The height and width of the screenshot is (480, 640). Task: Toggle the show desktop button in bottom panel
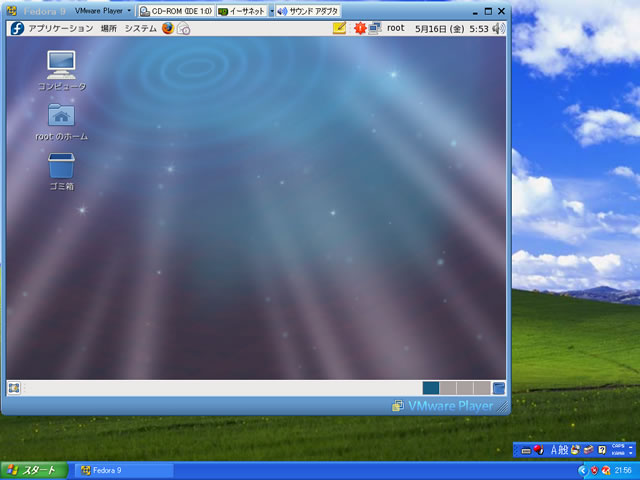tap(14, 388)
